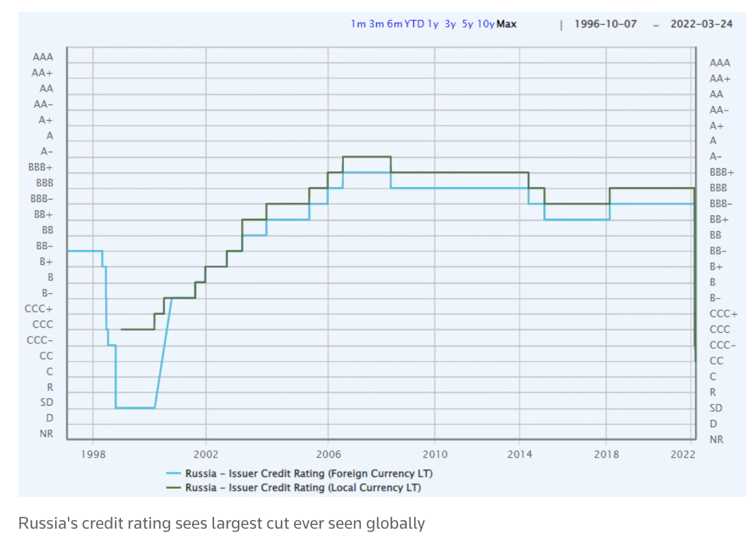
Task: Select the 10y time range
Action: tap(486, 24)
